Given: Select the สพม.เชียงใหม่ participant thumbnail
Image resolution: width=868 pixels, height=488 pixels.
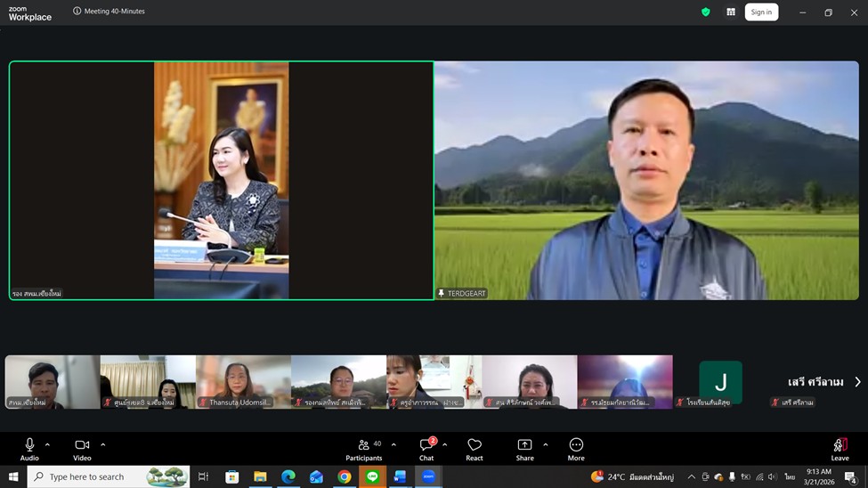Looking at the screenshot, I should pyautogui.click(x=53, y=382).
